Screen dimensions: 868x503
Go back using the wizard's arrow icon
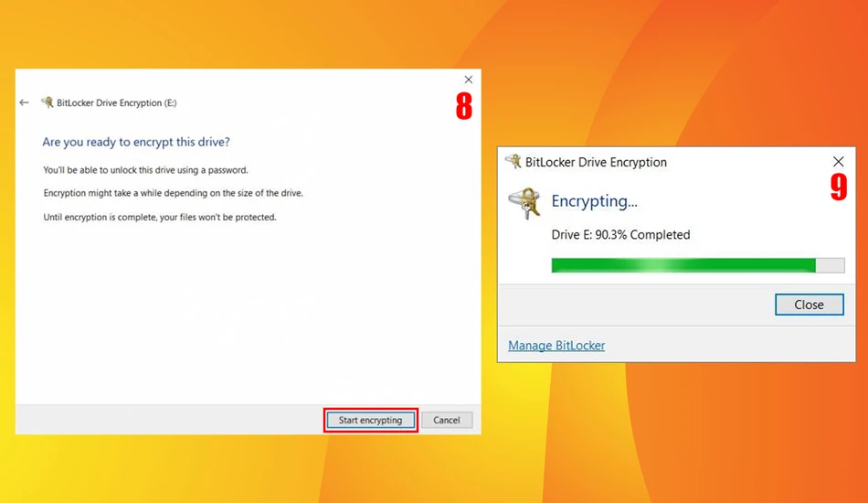(x=24, y=102)
